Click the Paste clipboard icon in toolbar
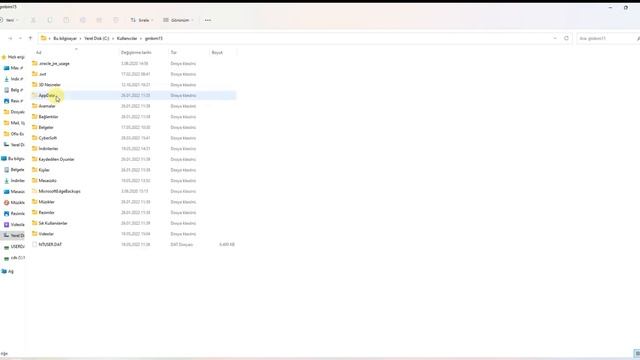The height and width of the screenshot is (360, 640). [66, 20]
